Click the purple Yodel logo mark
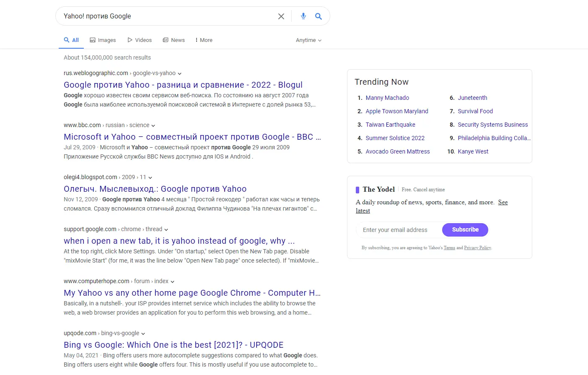This screenshot has height=375, width=588. 357,190
